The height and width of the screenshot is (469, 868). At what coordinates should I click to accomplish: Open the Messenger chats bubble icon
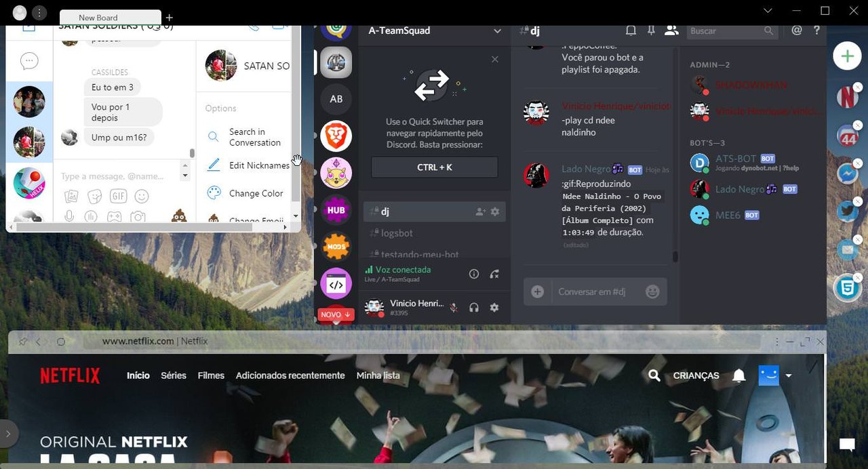pos(29,62)
